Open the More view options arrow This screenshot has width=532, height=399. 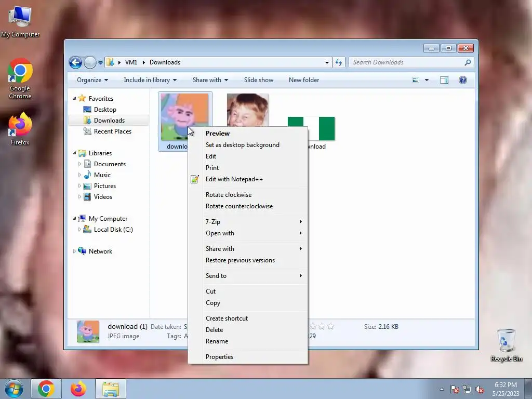pyautogui.click(x=427, y=80)
